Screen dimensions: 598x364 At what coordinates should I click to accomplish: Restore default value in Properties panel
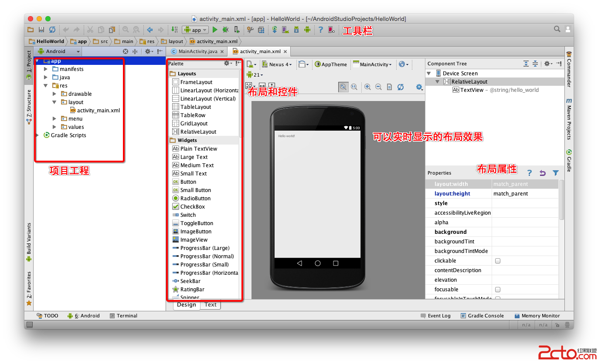point(542,173)
